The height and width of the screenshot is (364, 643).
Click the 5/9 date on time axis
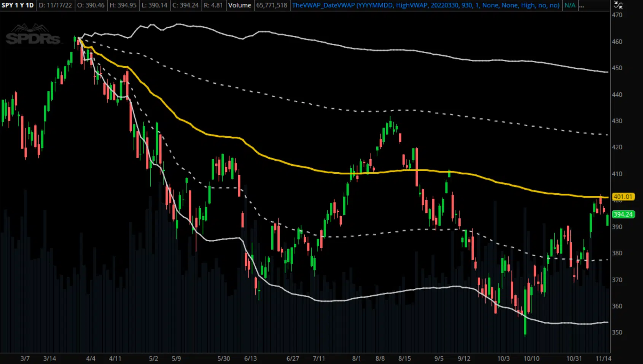(177, 358)
